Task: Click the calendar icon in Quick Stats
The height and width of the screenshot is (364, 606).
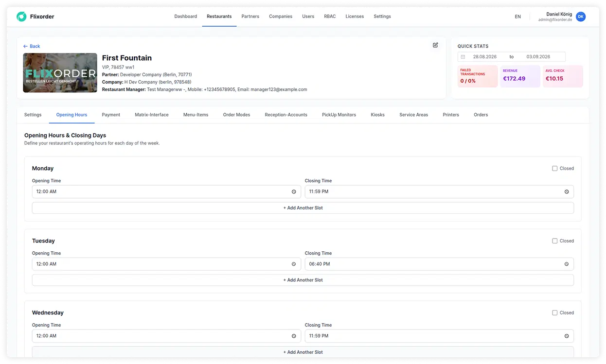Action: (x=463, y=57)
